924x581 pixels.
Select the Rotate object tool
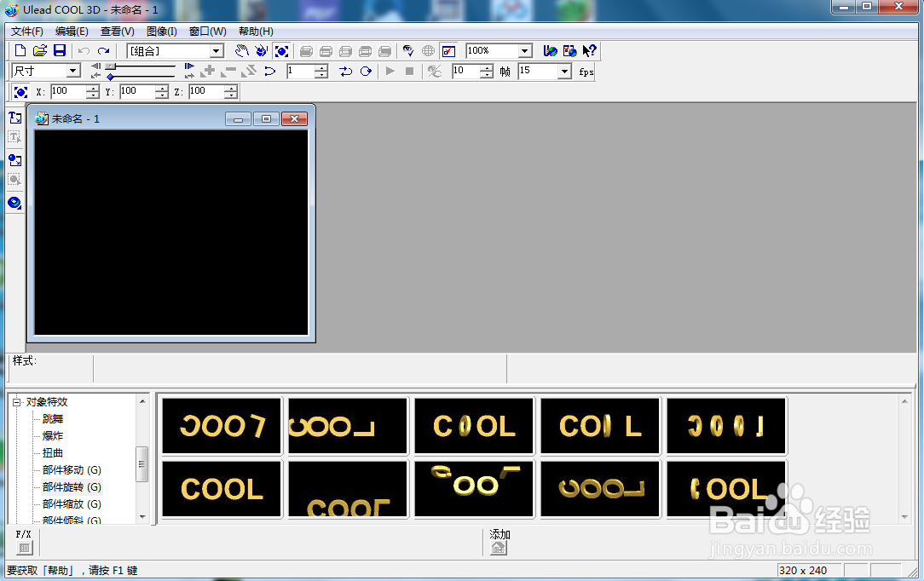261,50
